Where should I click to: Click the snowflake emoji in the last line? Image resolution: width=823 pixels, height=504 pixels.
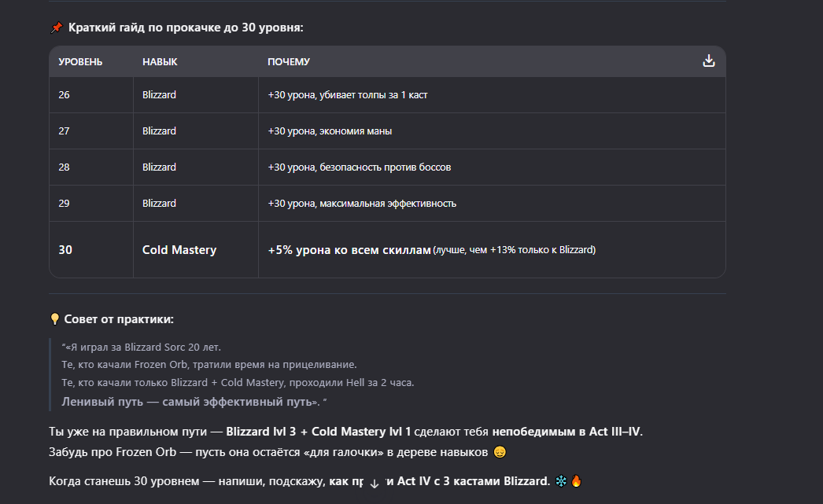[560, 480]
